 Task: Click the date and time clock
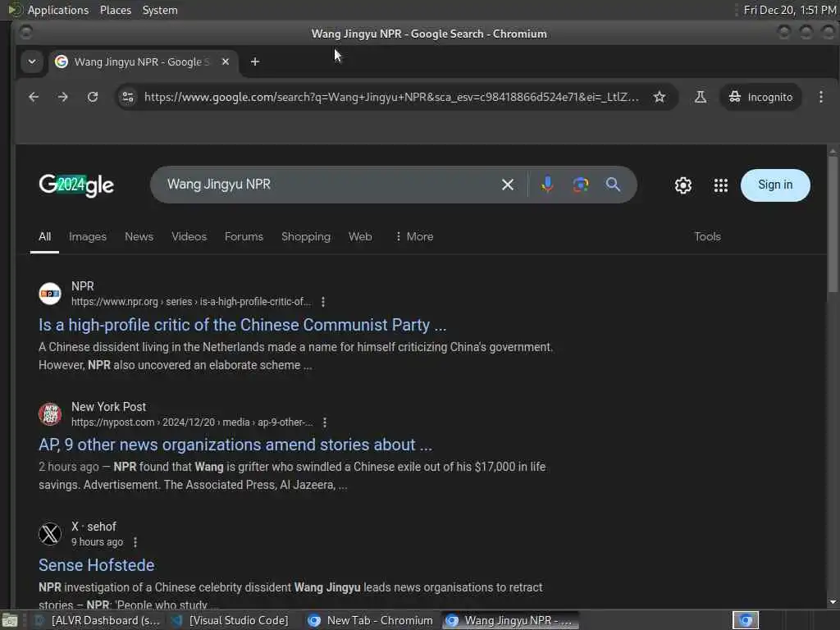pos(790,10)
